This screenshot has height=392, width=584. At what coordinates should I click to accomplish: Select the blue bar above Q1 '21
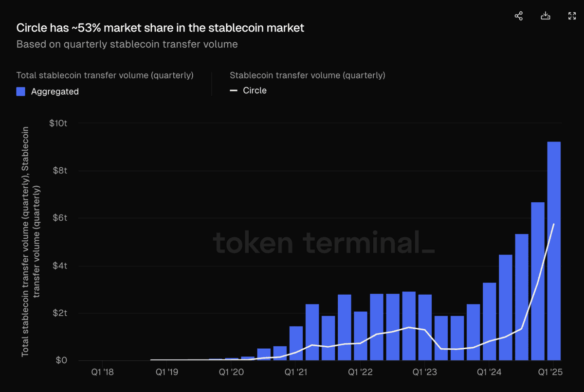coord(296,343)
